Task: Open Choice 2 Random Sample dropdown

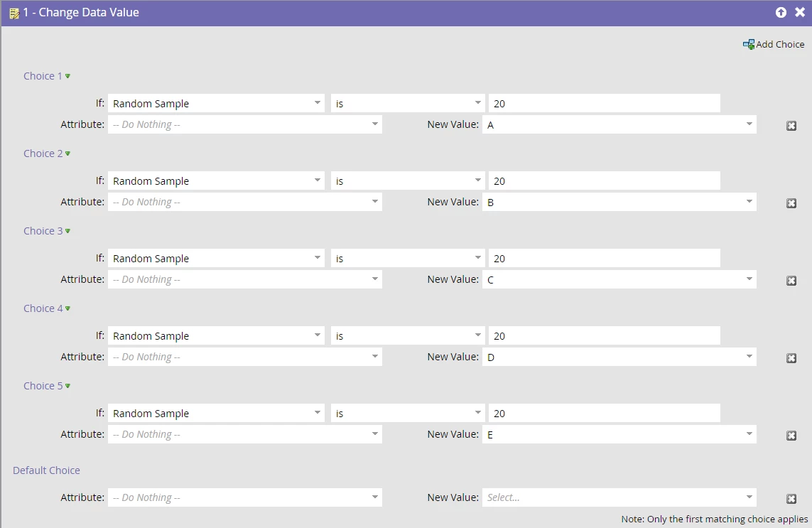Action: 216,181
